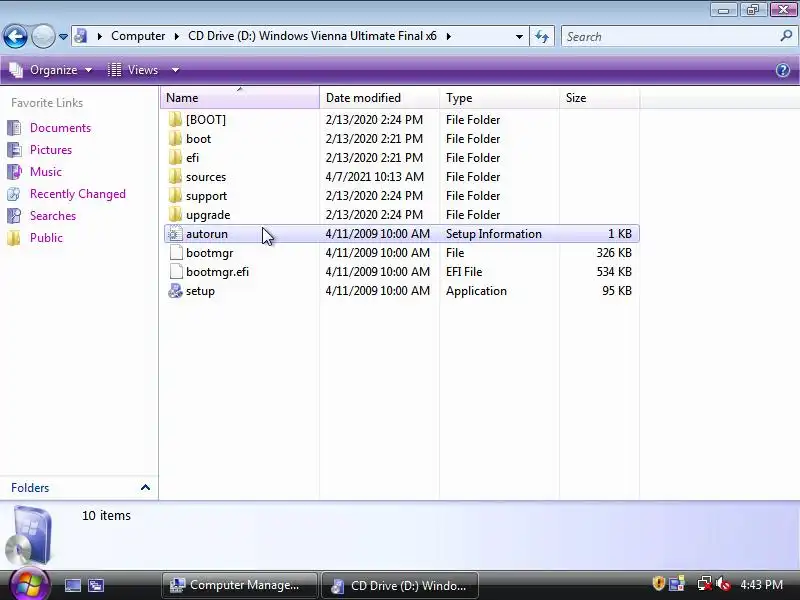Viewport: 800px width, 600px height.
Task: Click the Music sidebar icon
Action: click(14, 172)
